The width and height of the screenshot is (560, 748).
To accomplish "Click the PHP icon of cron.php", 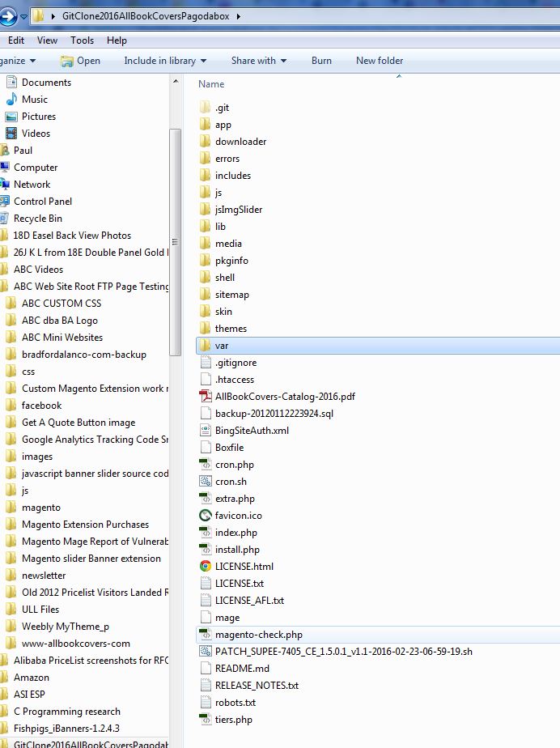I will (205, 464).
